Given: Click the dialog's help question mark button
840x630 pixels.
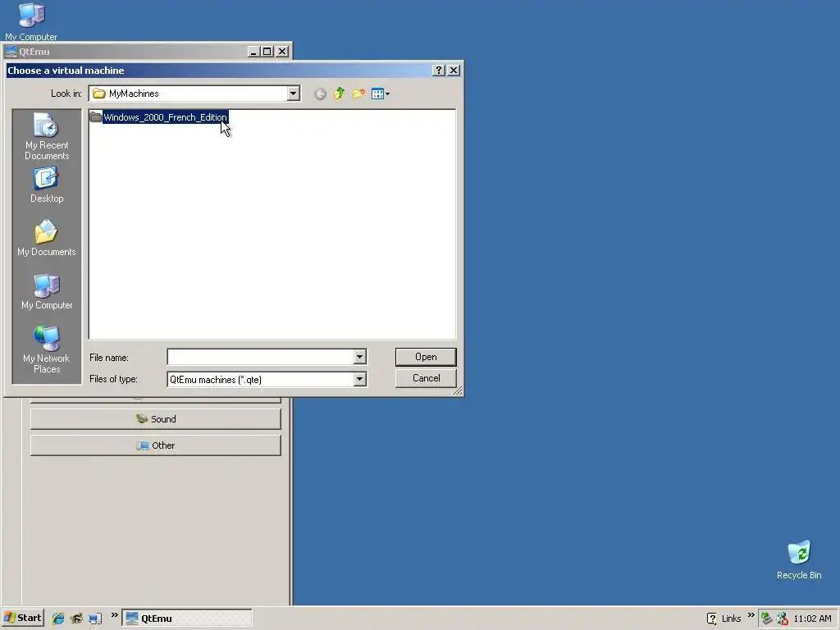Looking at the screenshot, I should coord(438,71).
